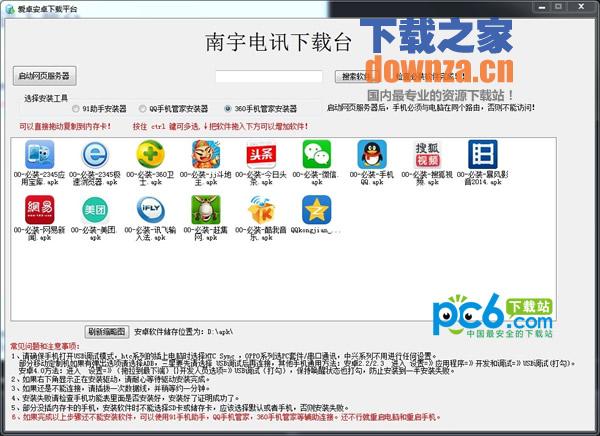
Task: Focus the software search input field
Action: [269, 77]
